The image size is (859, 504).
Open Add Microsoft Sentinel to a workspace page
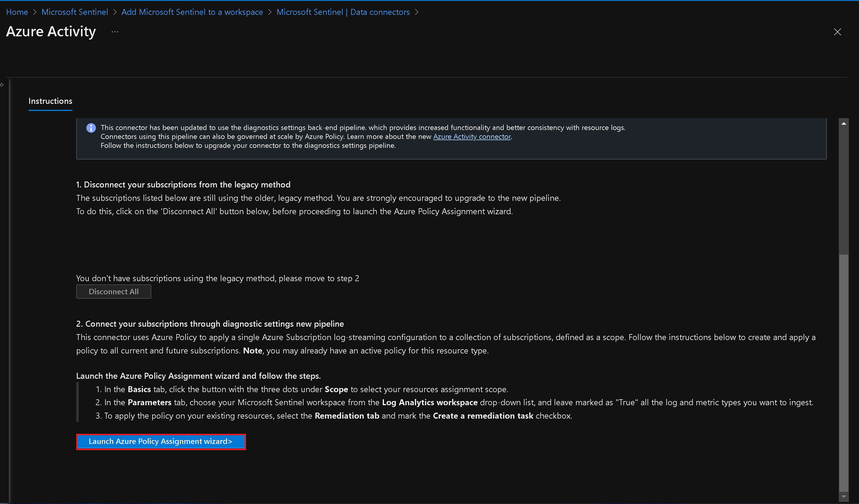click(x=192, y=12)
